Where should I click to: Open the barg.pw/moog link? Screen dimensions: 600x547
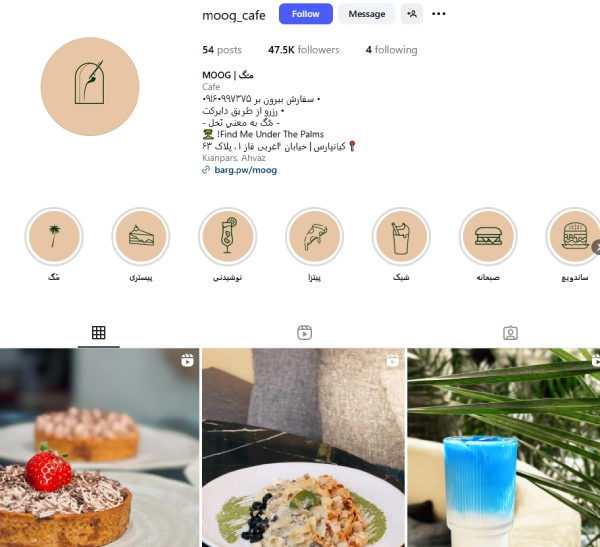[245, 170]
